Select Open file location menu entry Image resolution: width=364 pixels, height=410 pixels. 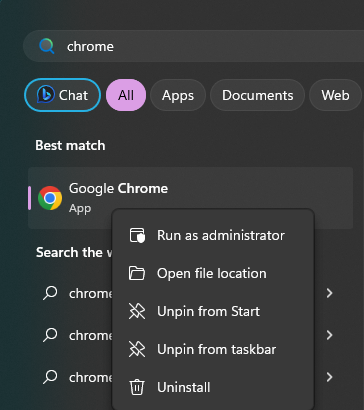pyautogui.click(x=213, y=273)
